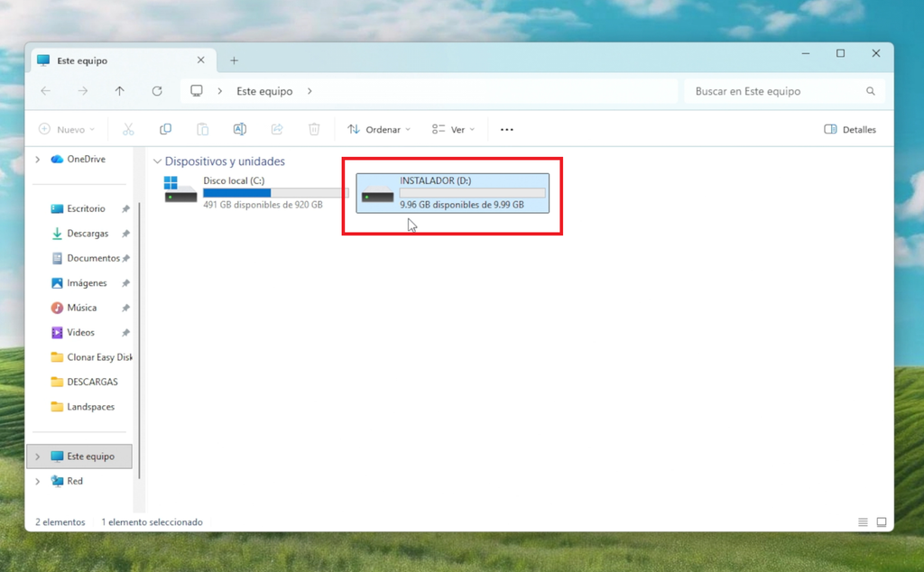Minimize the File Explorer window
924x572 pixels.
[806, 53]
